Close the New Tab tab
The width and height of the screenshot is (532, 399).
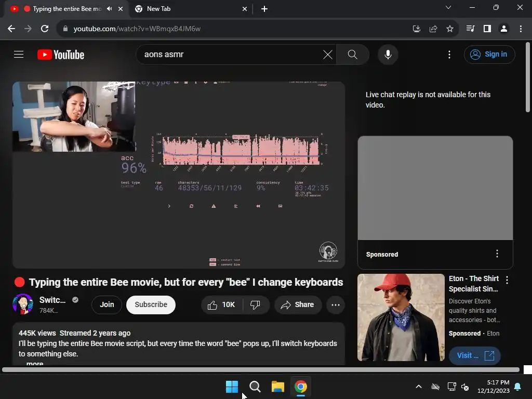[245, 9]
